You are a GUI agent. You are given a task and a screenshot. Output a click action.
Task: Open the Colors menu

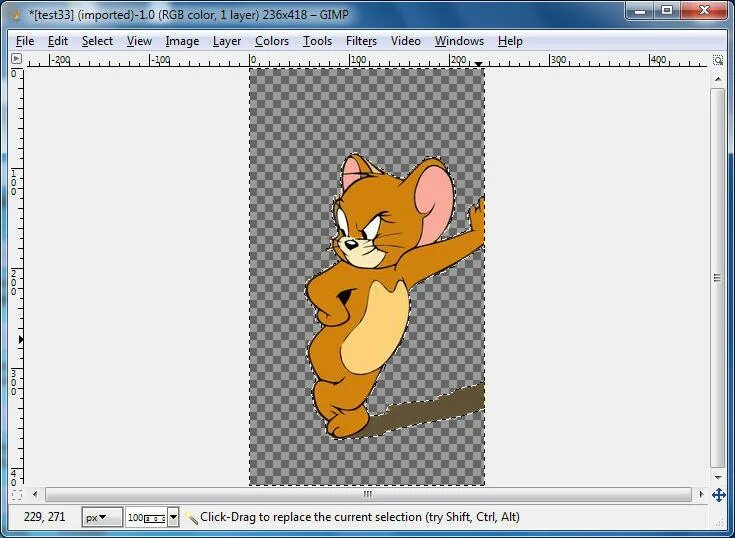click(x=272, y=41)
